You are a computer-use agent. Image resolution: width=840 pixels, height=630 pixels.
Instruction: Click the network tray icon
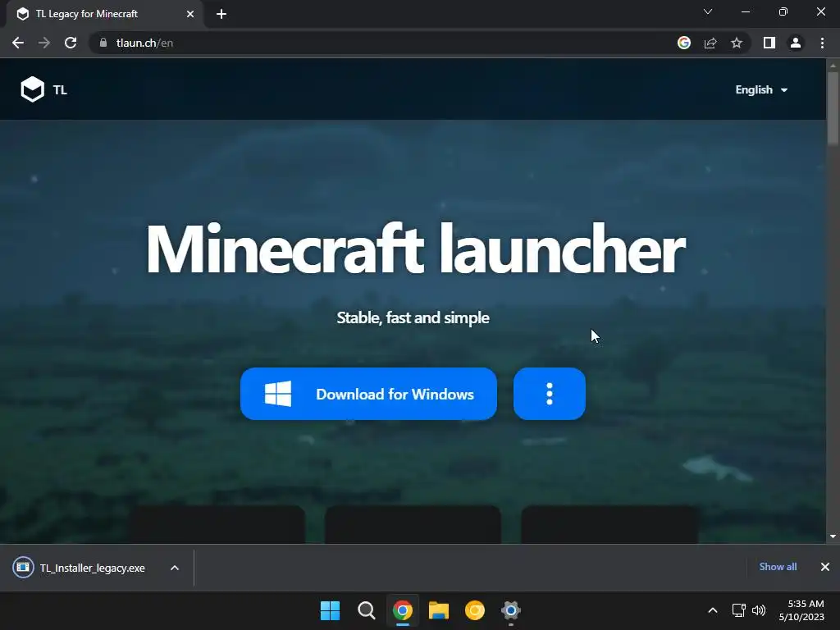(739, 610)
